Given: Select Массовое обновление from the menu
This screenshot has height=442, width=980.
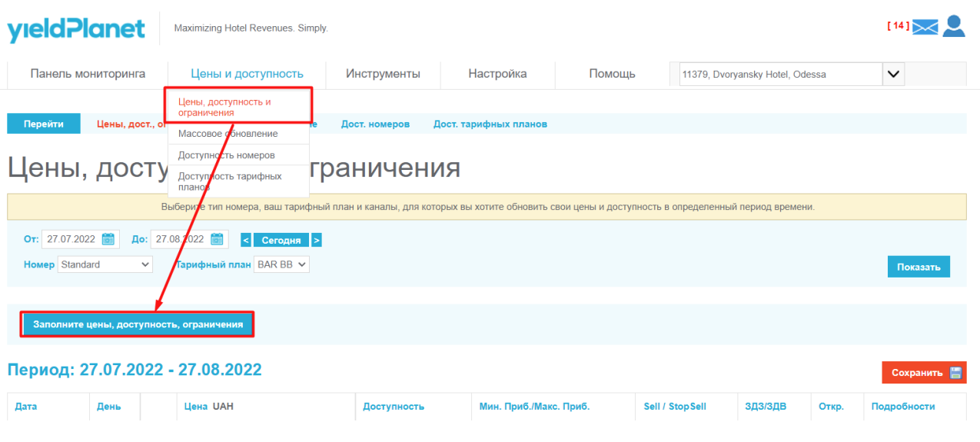Looking at the screenshot, I should 228,134.
